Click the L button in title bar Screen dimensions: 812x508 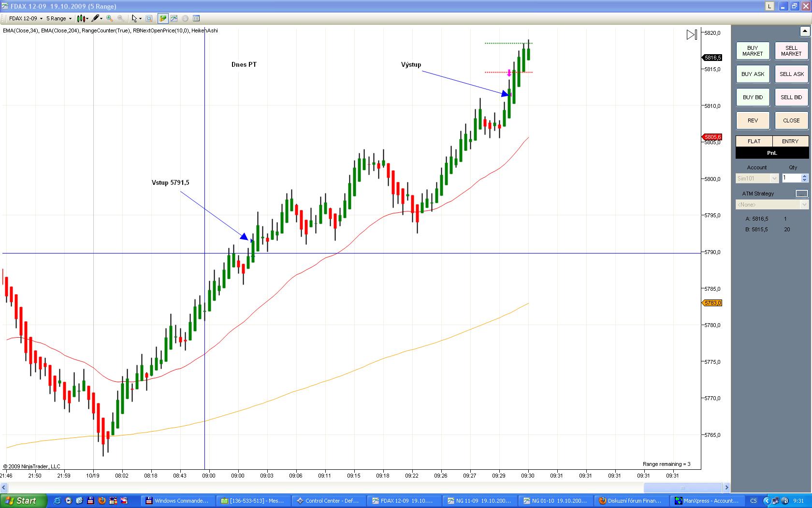(x=769, y=6)
